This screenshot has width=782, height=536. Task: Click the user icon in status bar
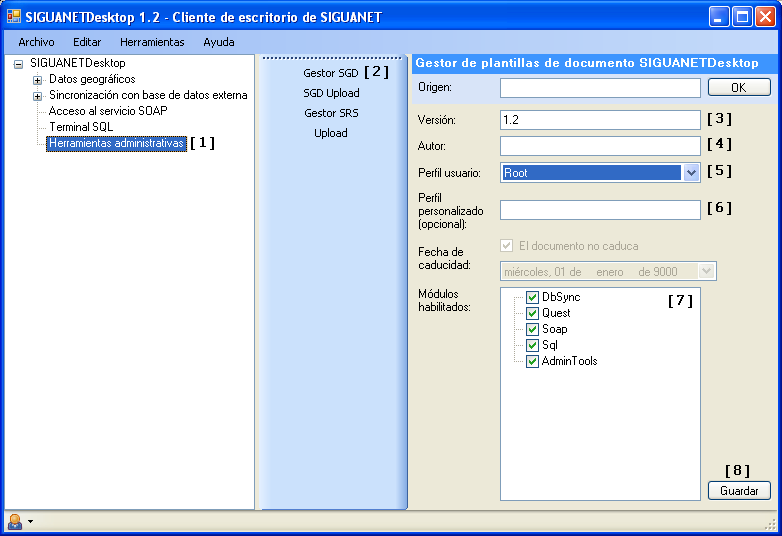tap(15, 522)
